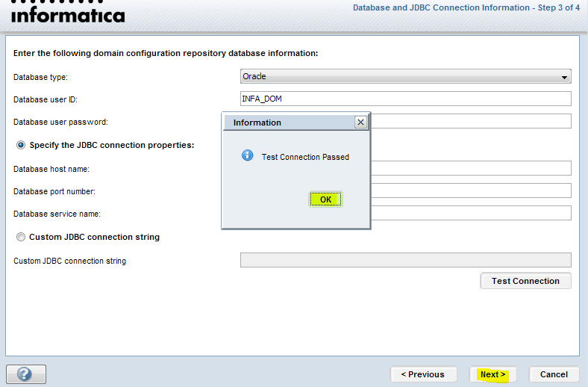Select Specify the JDBC connection properties radio
Viewport: 588px width, 387px height.
click(x=21, y=145)
